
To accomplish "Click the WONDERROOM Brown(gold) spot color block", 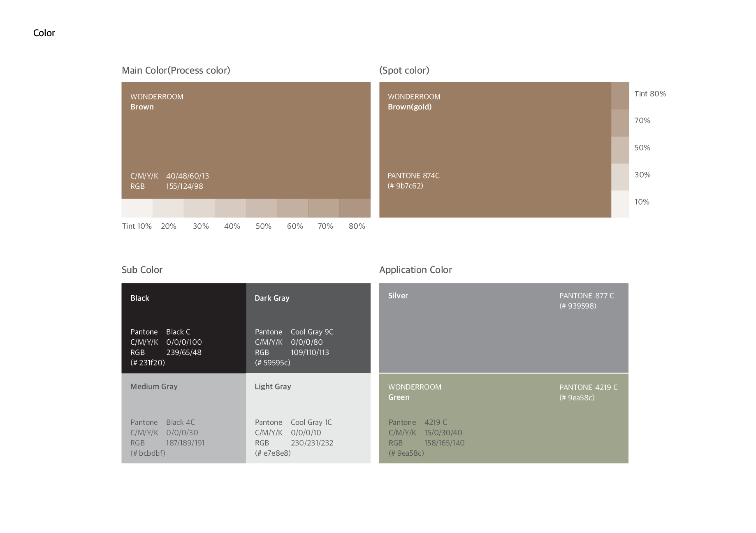I will [x=495, y=150].
